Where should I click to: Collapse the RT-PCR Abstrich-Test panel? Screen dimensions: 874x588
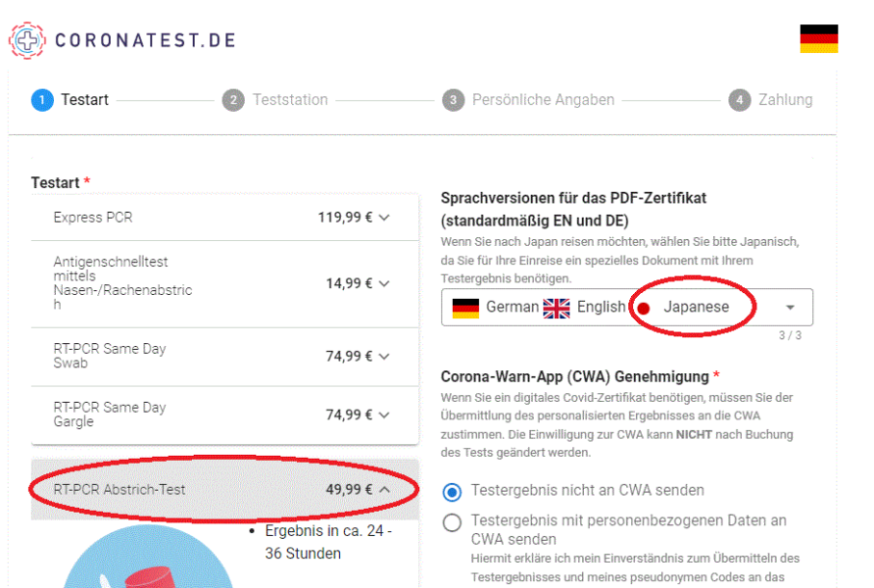(384, 489)
